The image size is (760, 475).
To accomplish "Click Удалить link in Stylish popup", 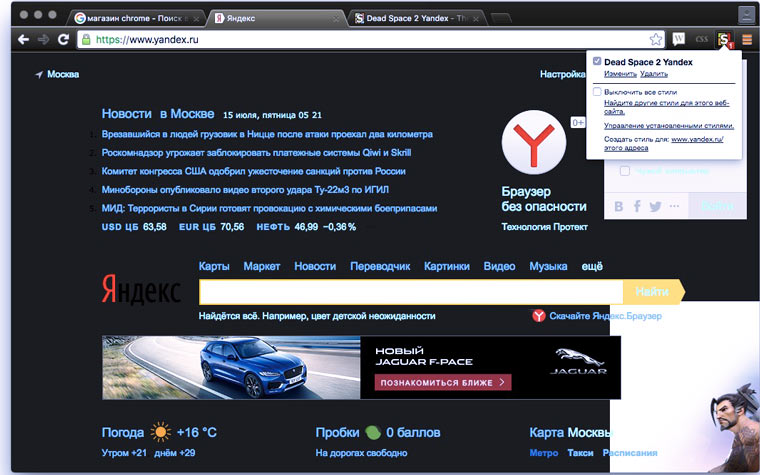I will pos(654,74).
